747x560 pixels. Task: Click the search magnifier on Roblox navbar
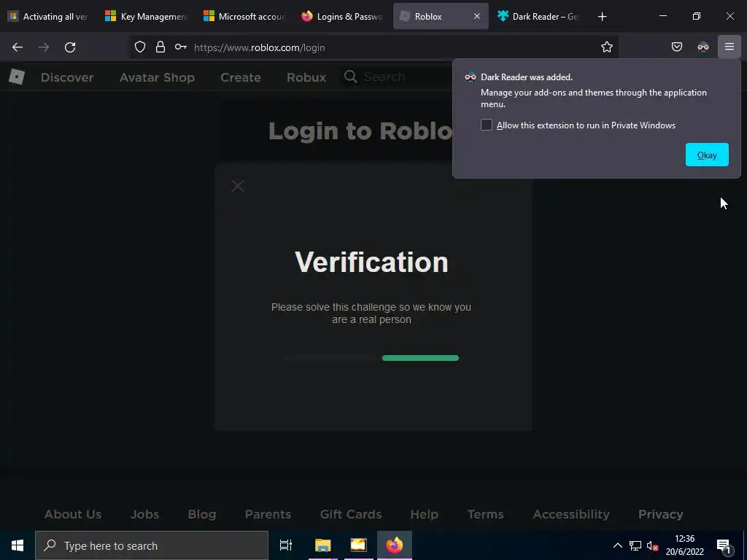click(351, 77)
